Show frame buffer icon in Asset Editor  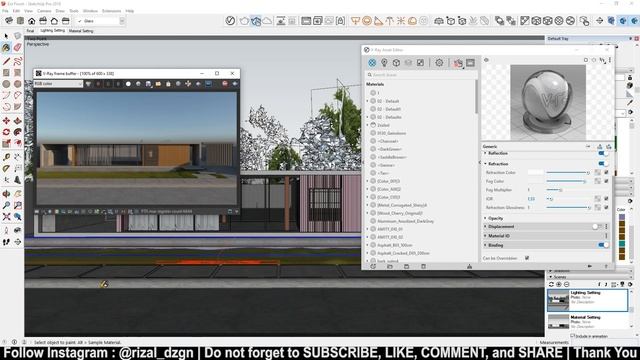click(470, 62)
